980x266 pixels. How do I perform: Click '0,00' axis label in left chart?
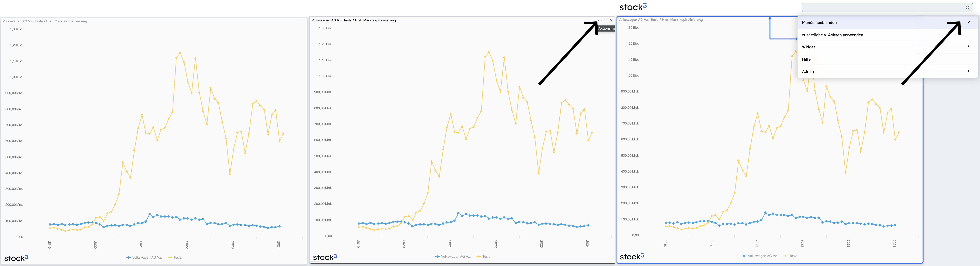click(20, 237)
